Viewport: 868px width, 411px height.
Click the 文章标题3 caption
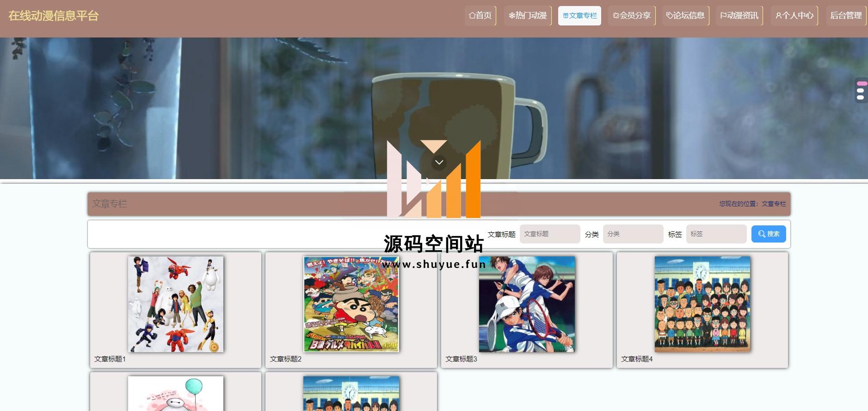[461, 359]
